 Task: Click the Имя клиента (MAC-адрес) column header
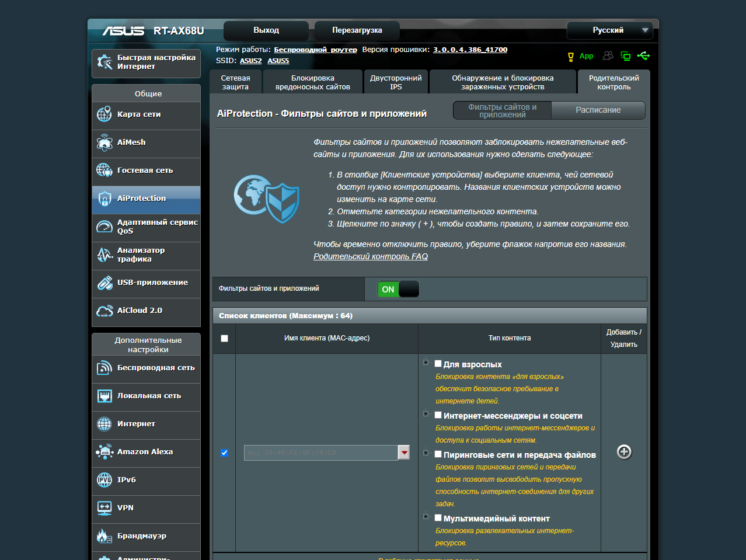pyautogui.click(x=327, y=338)
